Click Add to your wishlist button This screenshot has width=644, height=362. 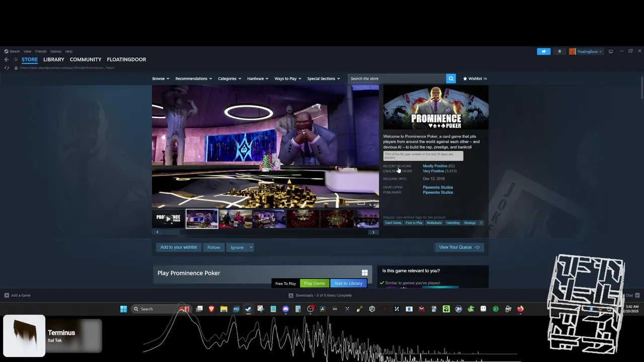[x=179, y=247]
